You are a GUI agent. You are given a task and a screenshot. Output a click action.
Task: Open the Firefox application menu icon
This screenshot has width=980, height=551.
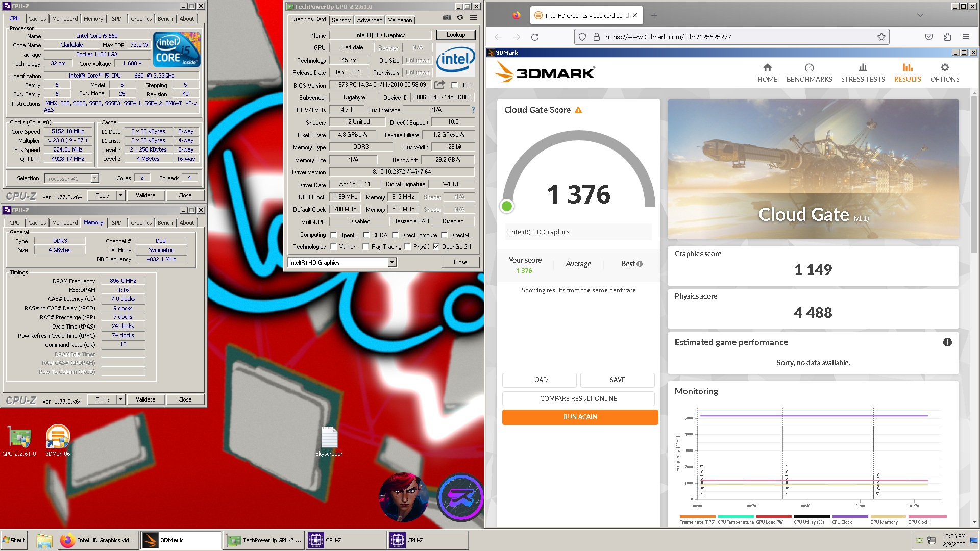(966, 37)
